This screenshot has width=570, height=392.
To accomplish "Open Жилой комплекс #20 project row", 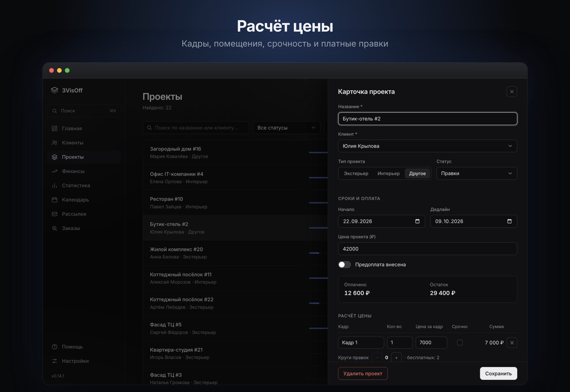I will point(235,253).
